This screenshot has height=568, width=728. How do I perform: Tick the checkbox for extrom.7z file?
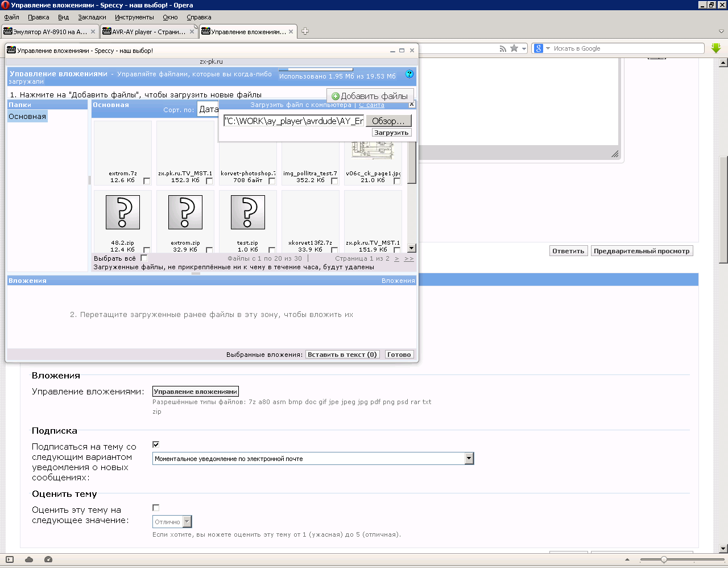(147, 181)
